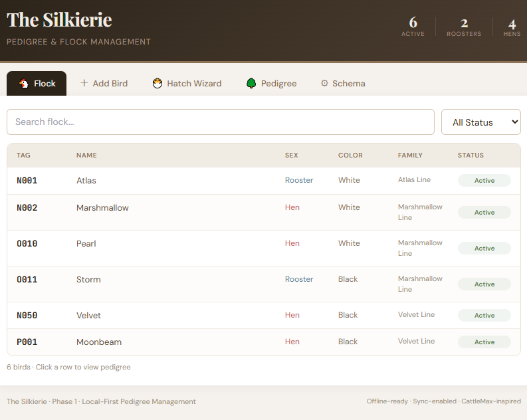Image resolution: width=527 pixels, height=420 pixels.
Task: Select tag N050 in the table
Action: coord(27,316)
